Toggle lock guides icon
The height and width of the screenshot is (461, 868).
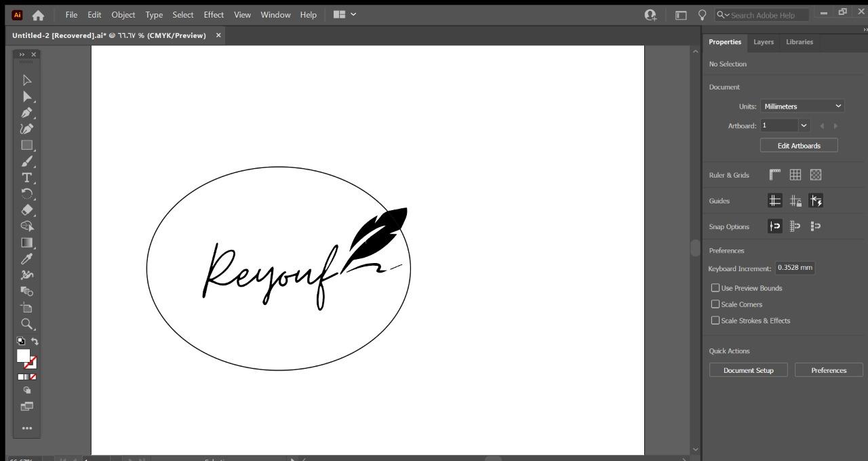pos(795,201)
